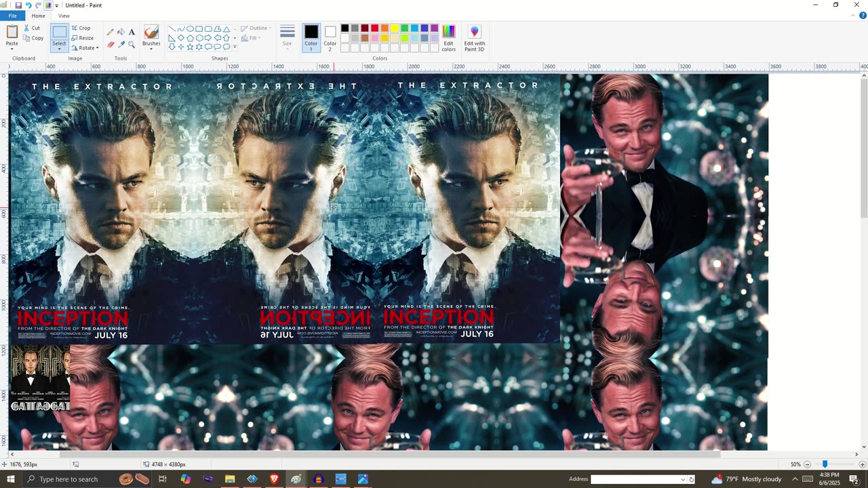Click the taskbar Address input field
The height and width of the screenshot is (488, 868).
[636, 479]
